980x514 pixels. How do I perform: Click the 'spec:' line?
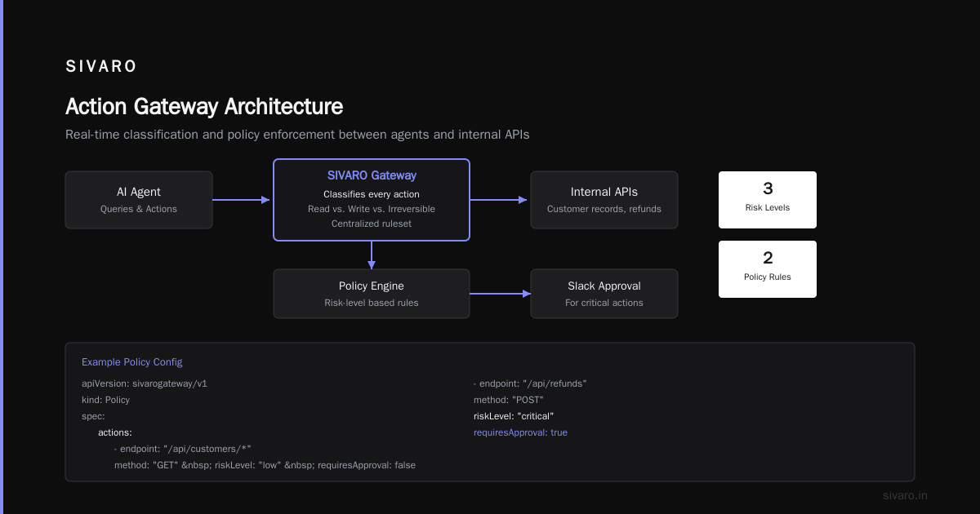[93, 416]
